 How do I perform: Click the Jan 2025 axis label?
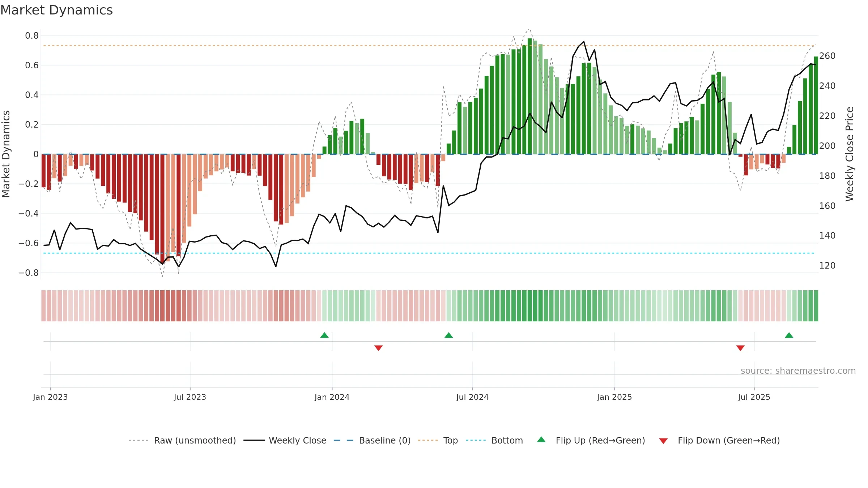point(614,397)
